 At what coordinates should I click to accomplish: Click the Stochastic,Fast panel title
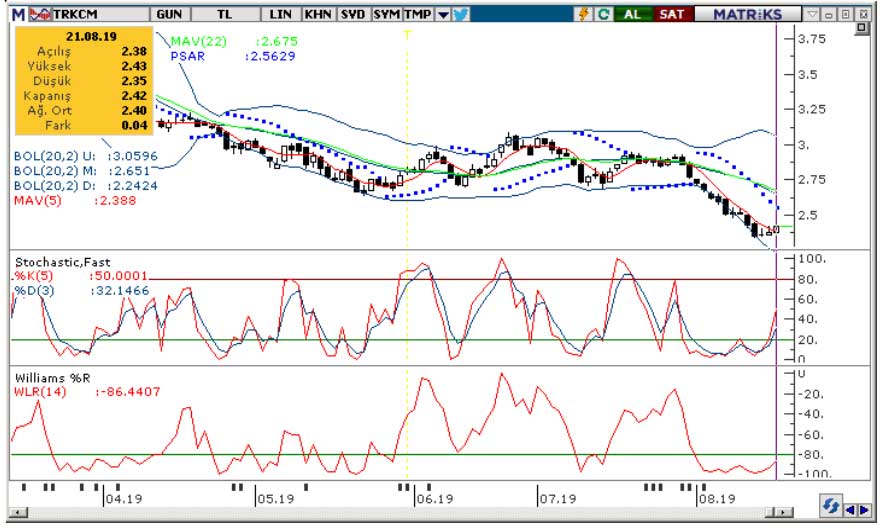tap(62, 262)
